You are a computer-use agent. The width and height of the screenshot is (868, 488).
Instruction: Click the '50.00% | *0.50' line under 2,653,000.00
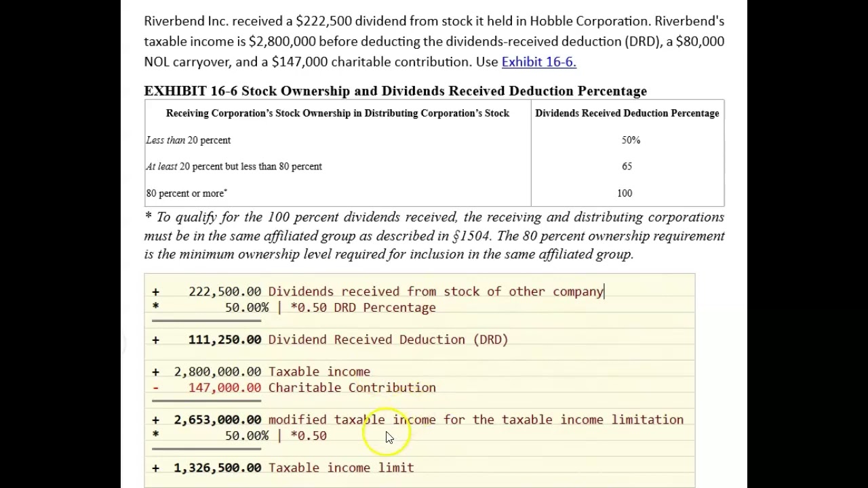(x=276, y=436)
